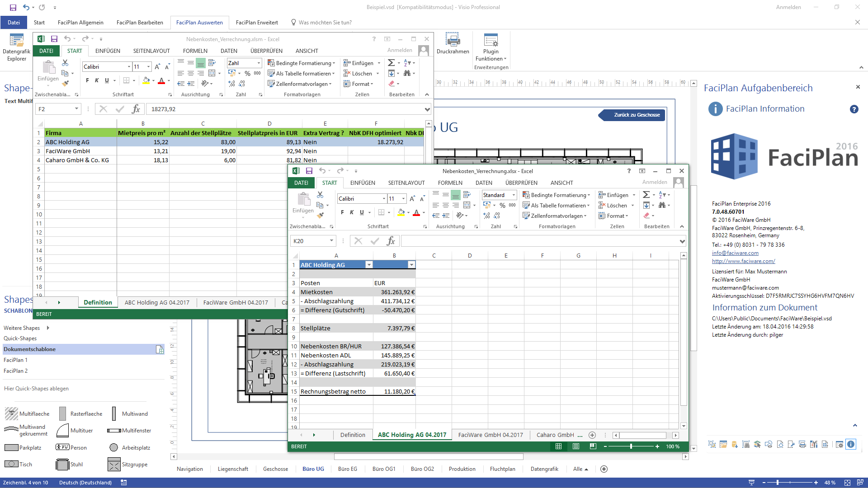
Task: Toggle bold F in the front Excel window
Action: pos(342,212)
